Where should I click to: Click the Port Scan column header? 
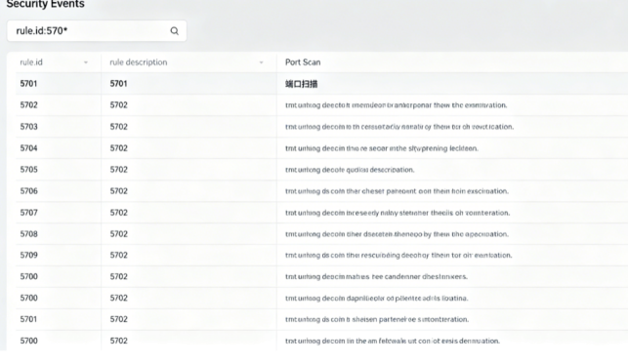tap(303, 62)
